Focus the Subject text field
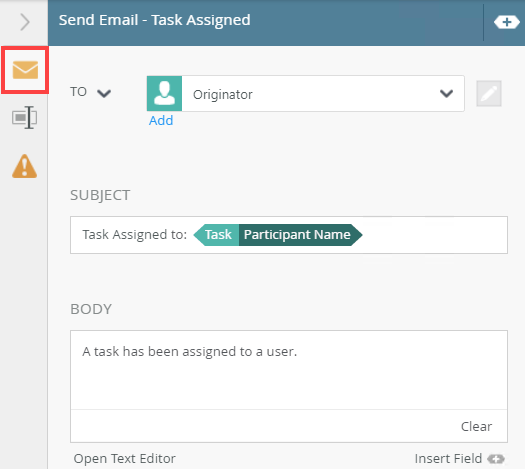Screen dimensions: 525x469 [289, 235]
